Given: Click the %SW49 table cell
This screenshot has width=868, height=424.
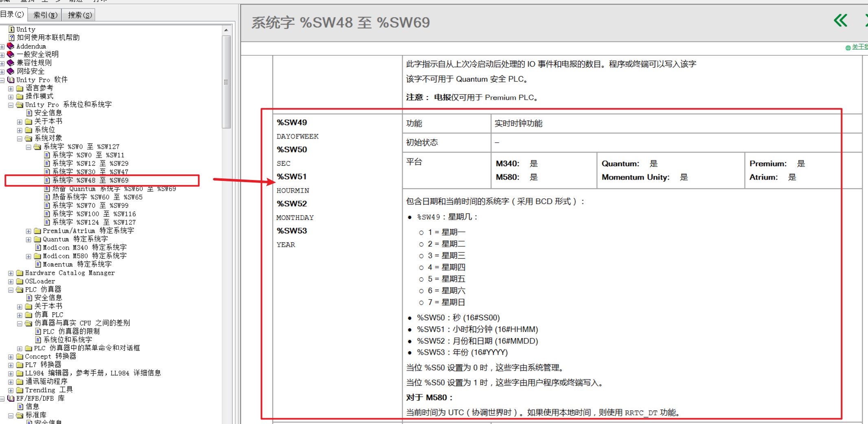Looking at the screenshot, I should point(292,123).
